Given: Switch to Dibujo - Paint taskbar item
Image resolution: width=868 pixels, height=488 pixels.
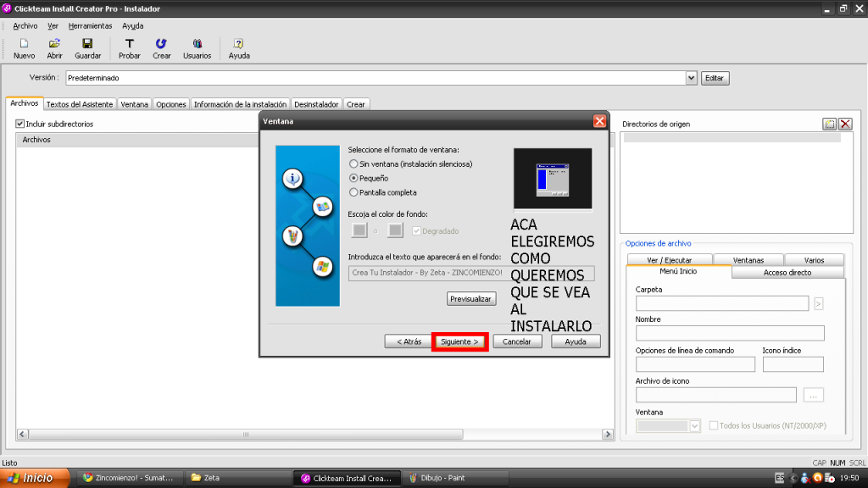Looking at the screenshot, I should [455, 478].
